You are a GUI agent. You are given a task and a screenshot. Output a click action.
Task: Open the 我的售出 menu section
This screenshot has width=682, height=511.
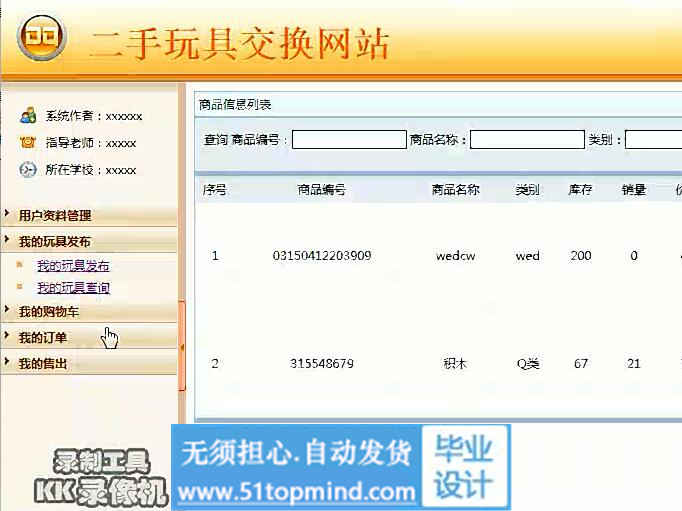point(43,364)
